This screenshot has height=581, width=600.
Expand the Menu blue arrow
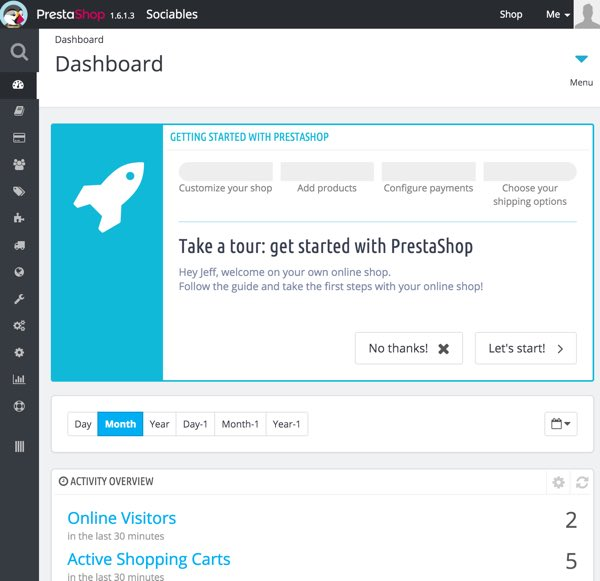(581, 59)
